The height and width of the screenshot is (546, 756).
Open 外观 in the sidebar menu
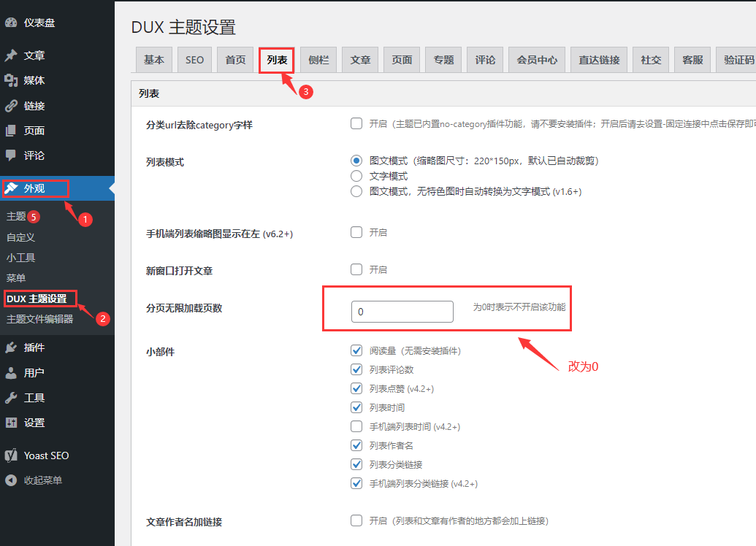click(58, 188)
